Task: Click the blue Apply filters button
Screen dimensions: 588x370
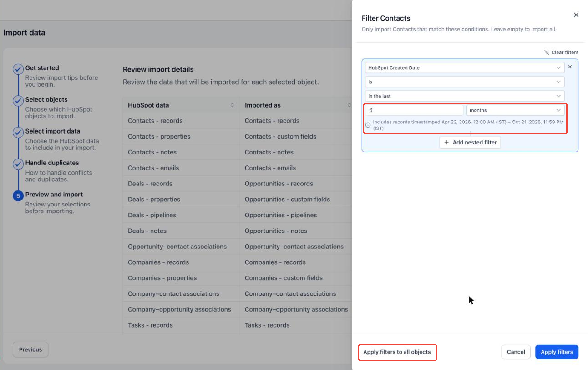Action: [557, 352]
